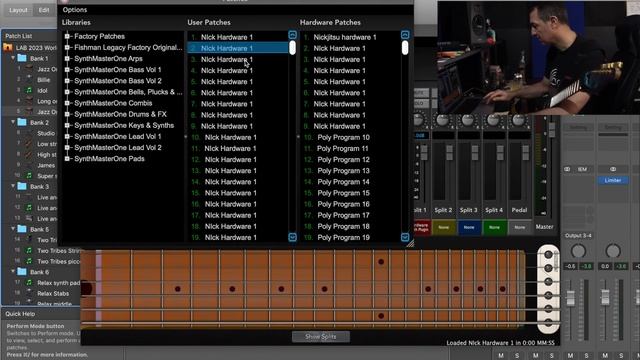Toggle the Limiter plug-in slot
This screenshot has width=640, height=360.
613,180
